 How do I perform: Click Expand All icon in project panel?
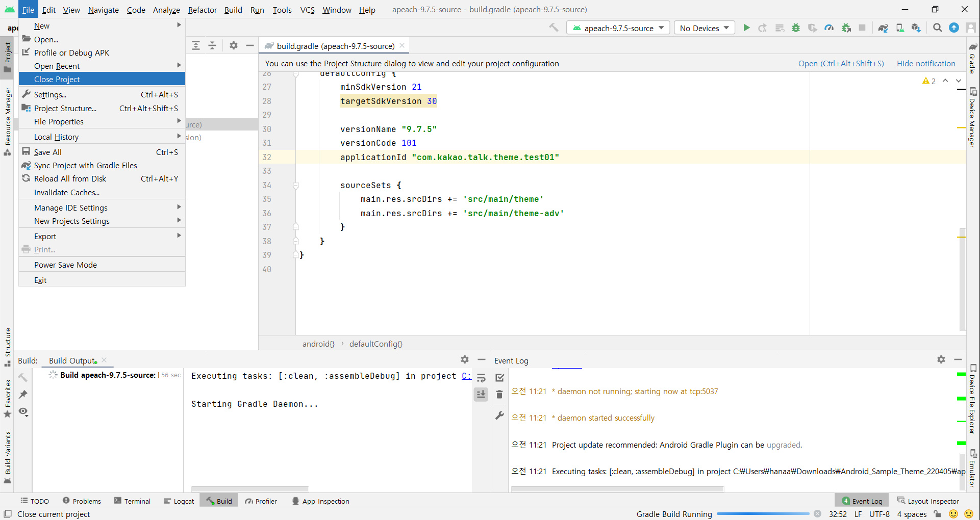click(196, 45)
